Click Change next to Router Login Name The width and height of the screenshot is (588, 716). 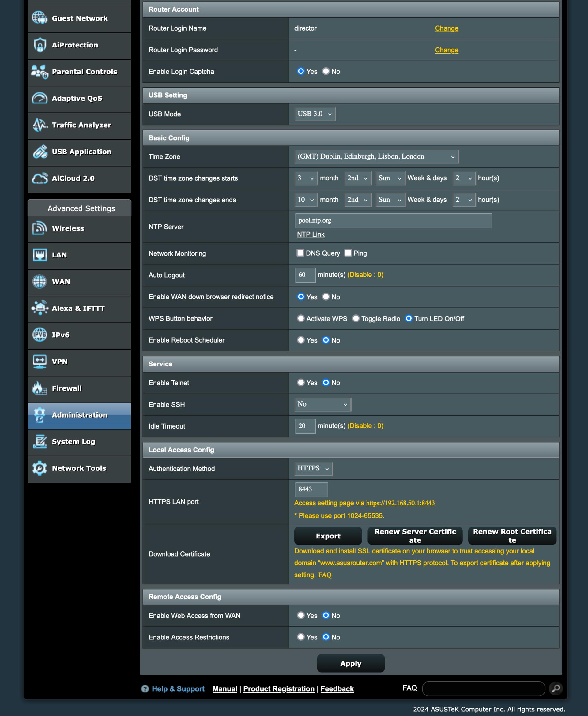(447, 28)
